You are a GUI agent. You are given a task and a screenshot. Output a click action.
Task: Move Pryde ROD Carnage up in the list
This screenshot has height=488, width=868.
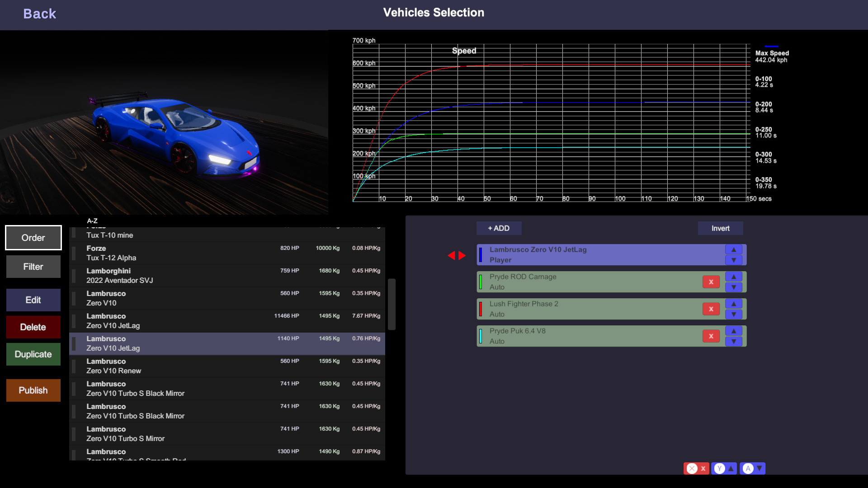coord(733,276)
